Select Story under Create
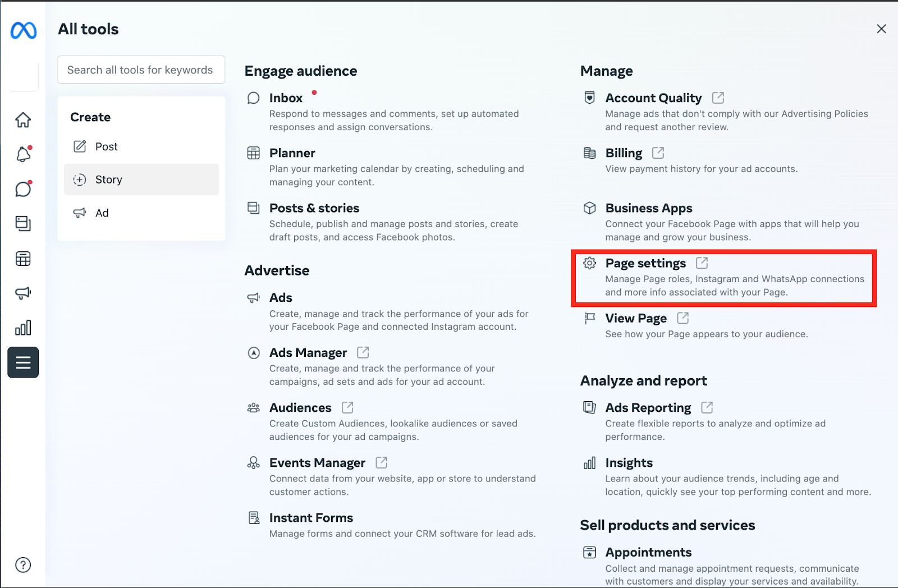 tap(108, 180)
